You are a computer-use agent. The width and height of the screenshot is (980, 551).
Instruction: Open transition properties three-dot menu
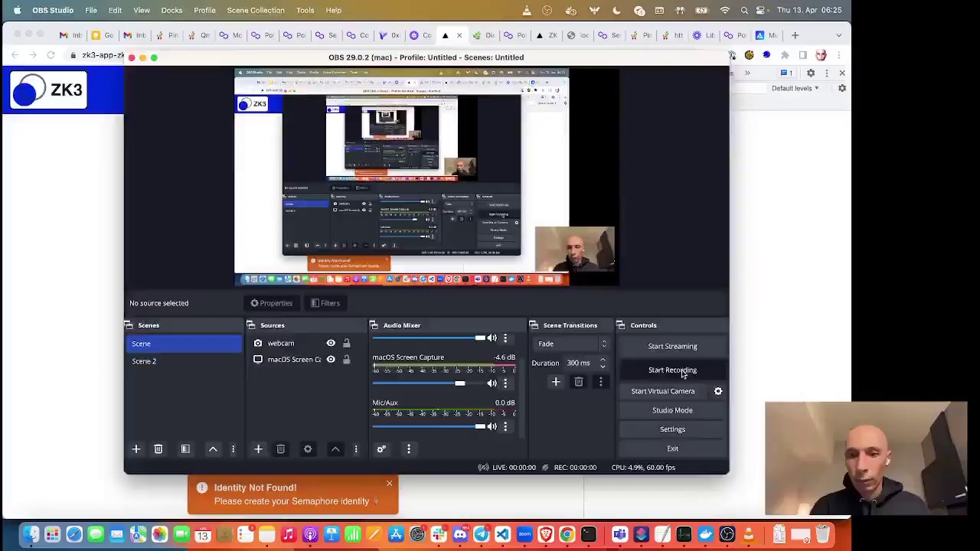click(x=600, y=382)
